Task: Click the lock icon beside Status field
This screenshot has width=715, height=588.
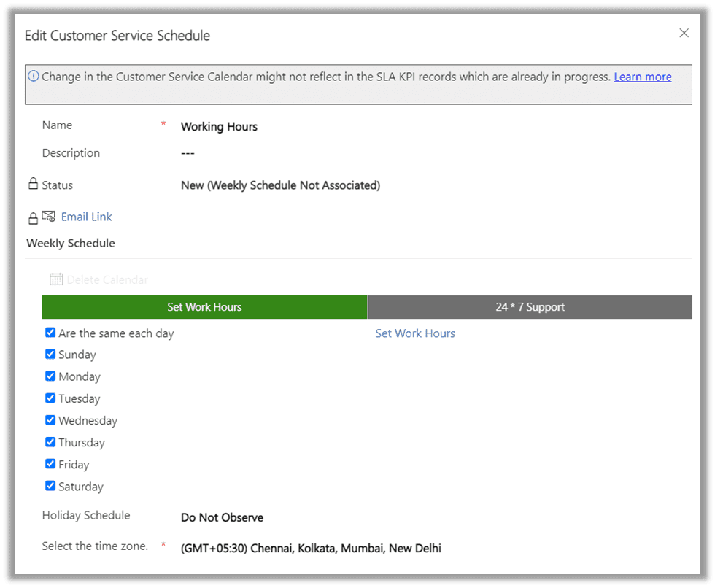Action: 32,184
